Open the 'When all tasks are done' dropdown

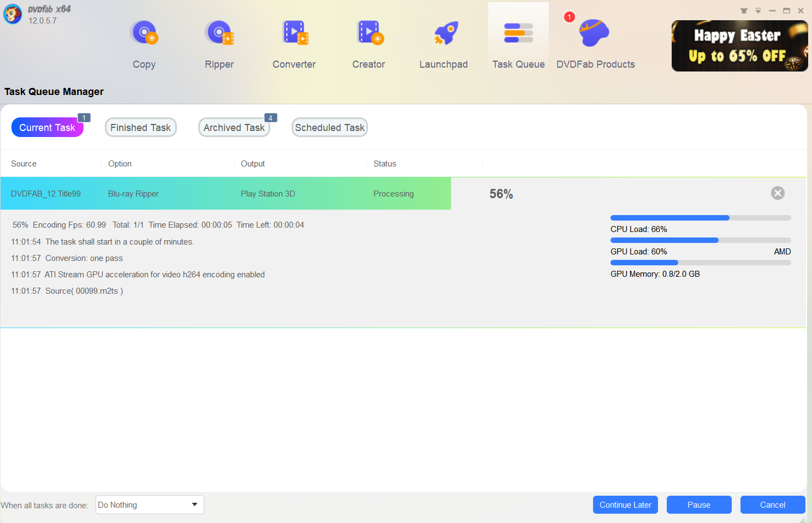point(150,504)
